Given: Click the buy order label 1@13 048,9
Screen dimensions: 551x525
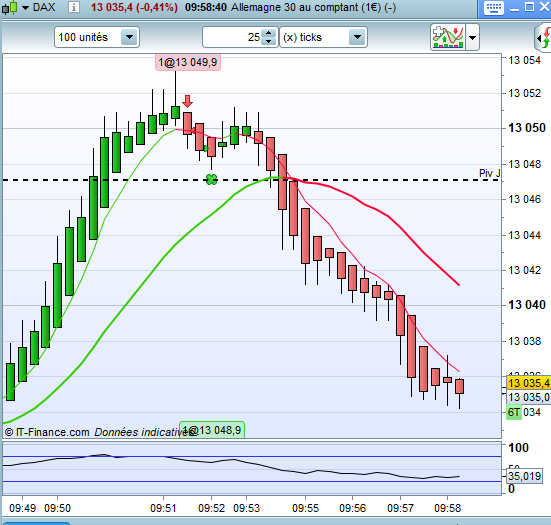Looking at the screenshot, I should tap(212, 430).
